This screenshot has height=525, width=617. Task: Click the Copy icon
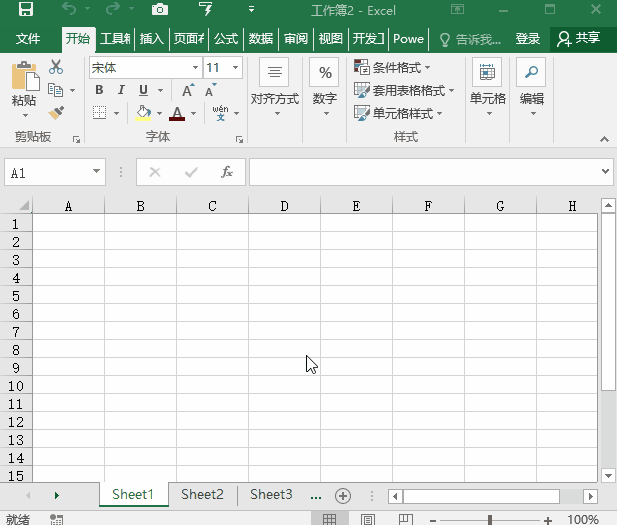(x=55, y=90)
